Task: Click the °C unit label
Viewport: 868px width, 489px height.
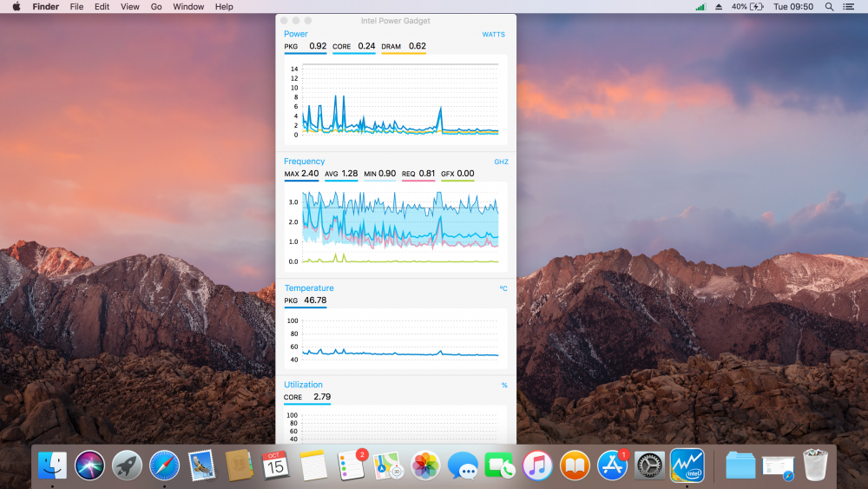Action: coord(503,288)
